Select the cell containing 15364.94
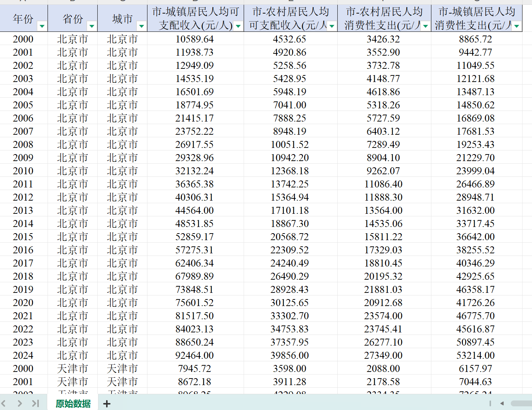This screenshot has width=532, height=410. point(291,197)
